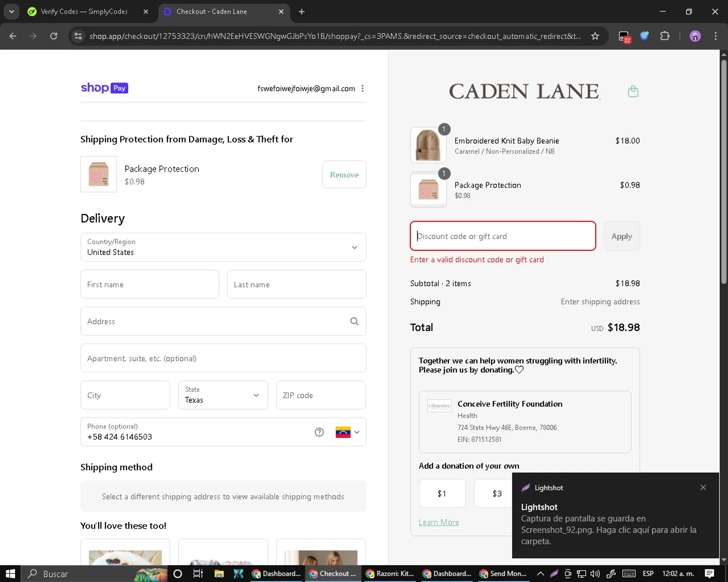Open File Explorer from the taskbar
The width and height of the screenshot is (728, 582).
[219, 574]
